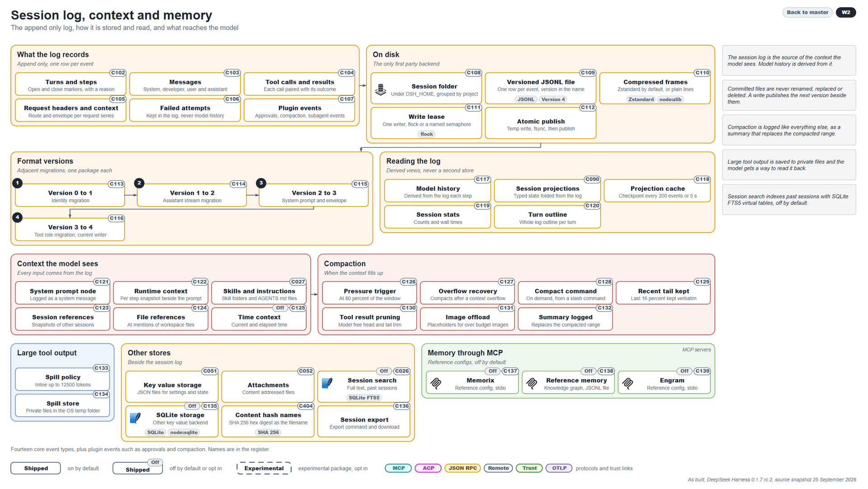Open the Attachments card
This screenshot has width=868, height=489.
[x=268, y=387]
